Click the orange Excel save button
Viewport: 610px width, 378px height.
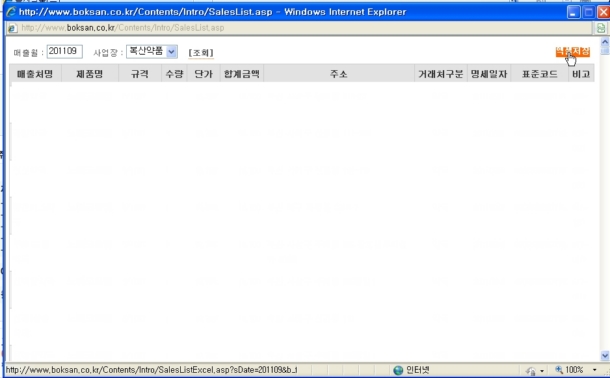tap(573, 51)
